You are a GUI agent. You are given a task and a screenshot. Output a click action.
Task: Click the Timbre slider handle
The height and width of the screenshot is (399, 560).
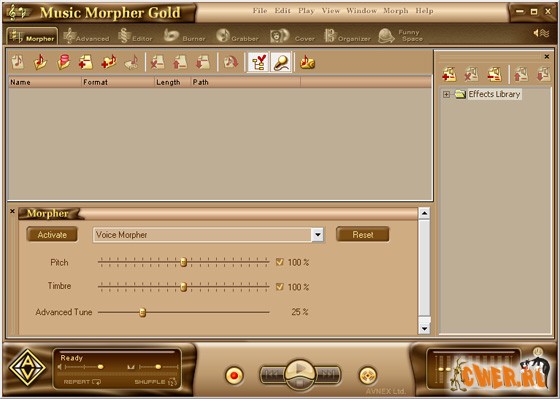point(184,286)
